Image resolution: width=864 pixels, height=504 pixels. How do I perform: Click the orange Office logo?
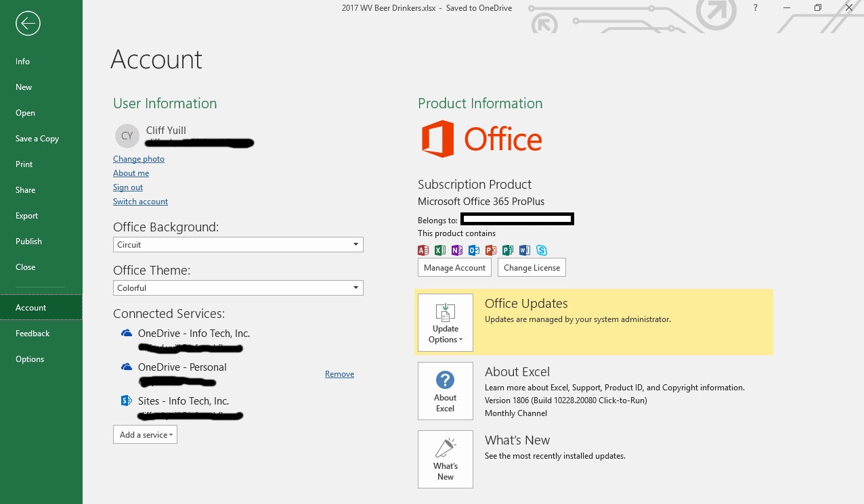click(481, 139)
